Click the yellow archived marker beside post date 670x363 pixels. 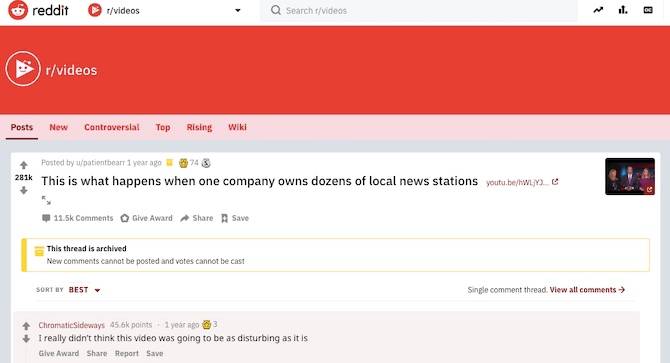170,162
